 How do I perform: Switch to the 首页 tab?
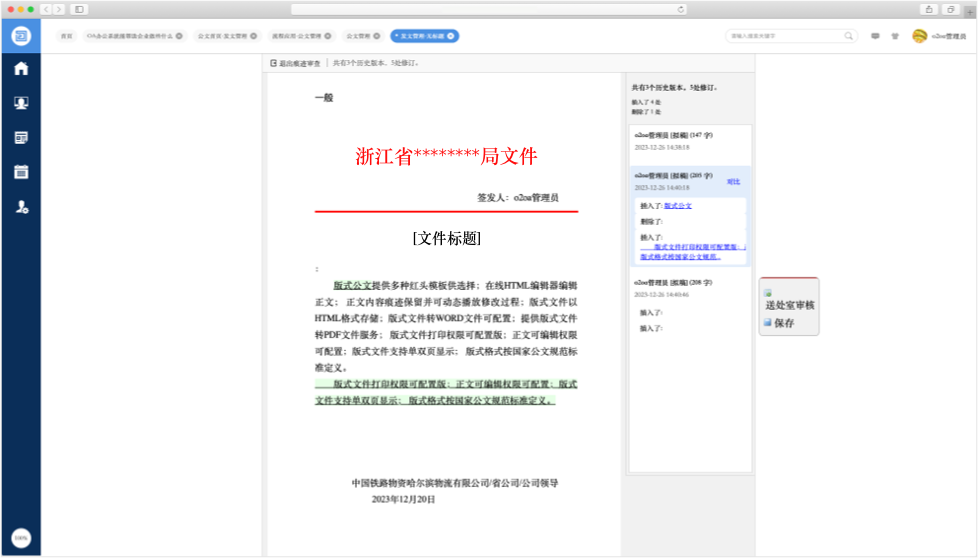click(66, 36)
